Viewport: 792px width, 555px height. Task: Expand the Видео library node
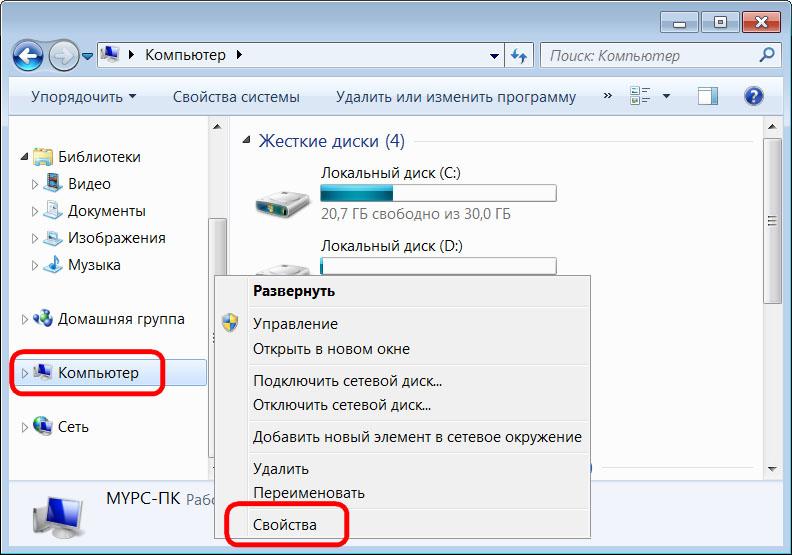click(x=34, y=184)
